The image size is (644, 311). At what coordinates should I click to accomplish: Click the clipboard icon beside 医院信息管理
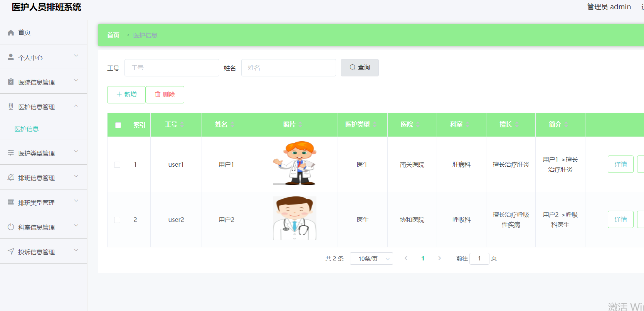11,82
